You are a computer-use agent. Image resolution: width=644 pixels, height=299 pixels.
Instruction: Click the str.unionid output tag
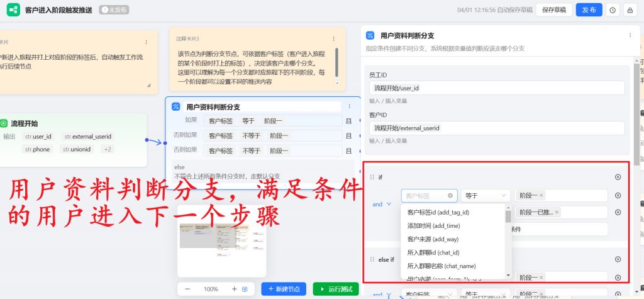click(77, 149)
